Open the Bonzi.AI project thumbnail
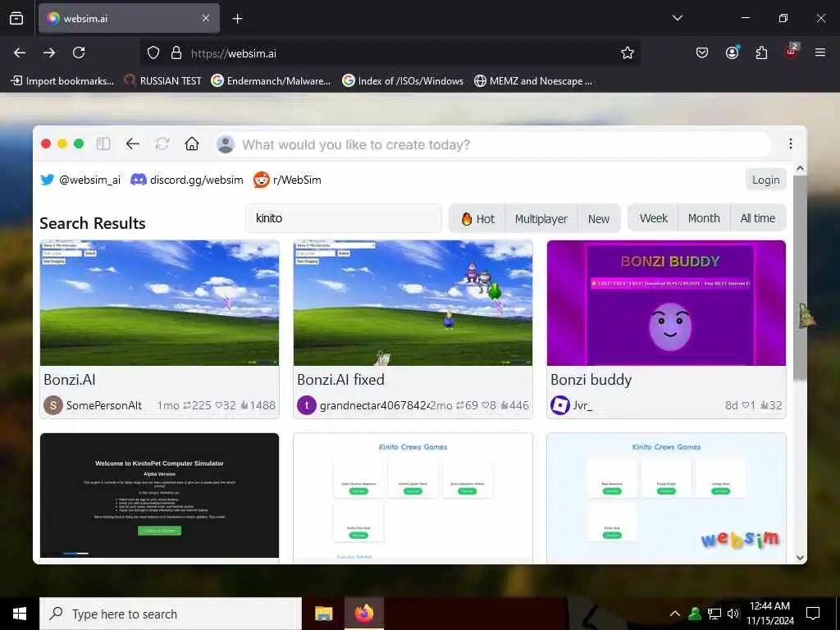 (x=160, y=303)
